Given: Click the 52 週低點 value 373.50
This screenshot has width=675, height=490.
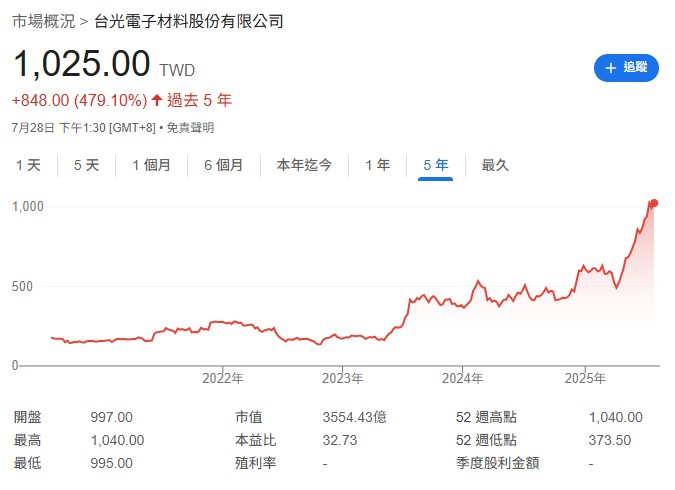Looking at the screenshot, I should click(x=610, y=440).
